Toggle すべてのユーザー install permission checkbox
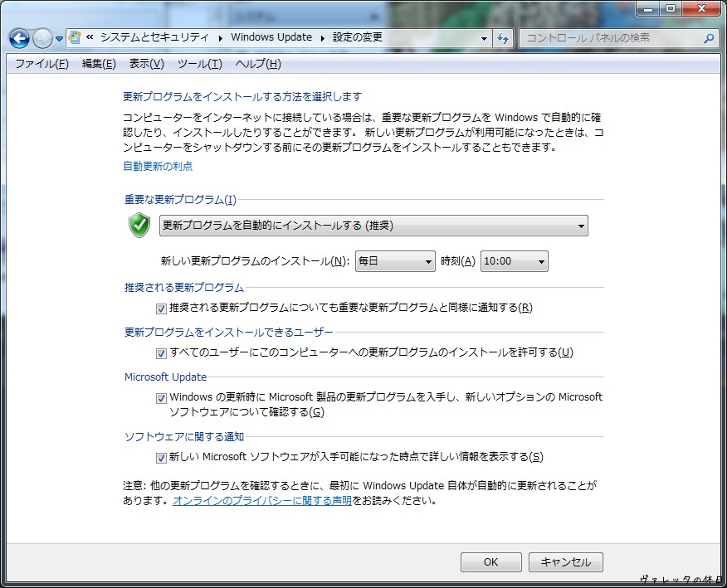The width and height of the screenshot is (727, 588). [x=161, y=353]
